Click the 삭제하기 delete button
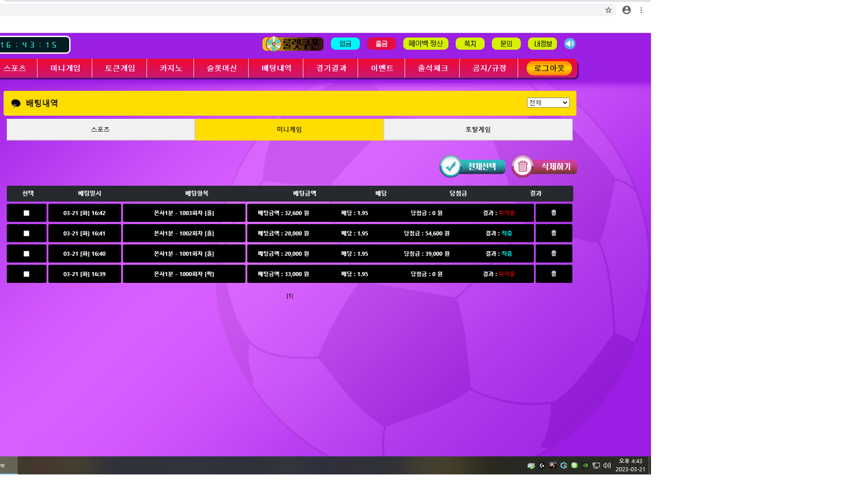The width and height of the screenshot is (868, 488). click(544, 167)
